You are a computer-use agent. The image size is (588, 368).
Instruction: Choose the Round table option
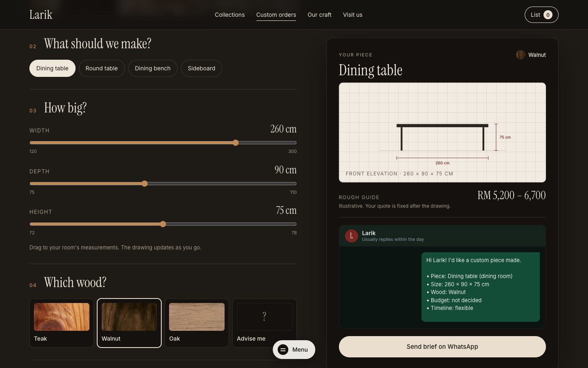click(102, 68)
